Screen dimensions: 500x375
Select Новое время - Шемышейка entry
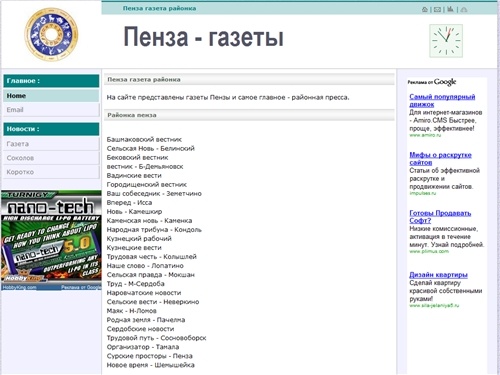(150, 365)
